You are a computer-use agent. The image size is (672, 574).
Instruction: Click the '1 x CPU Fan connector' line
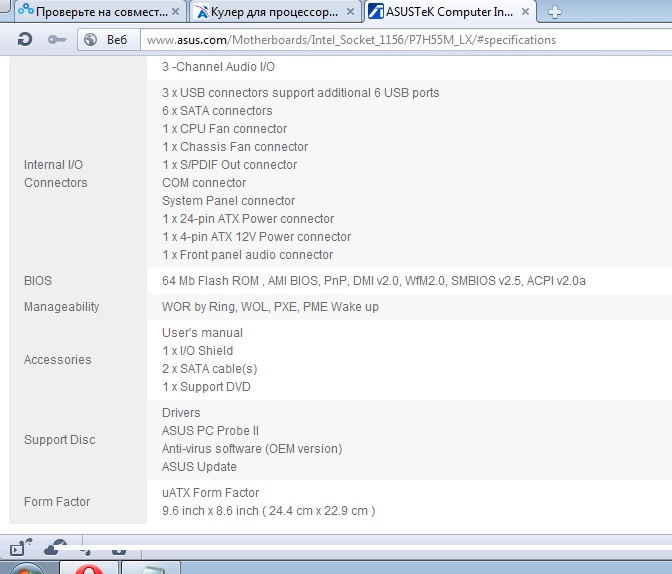(225, 129)
